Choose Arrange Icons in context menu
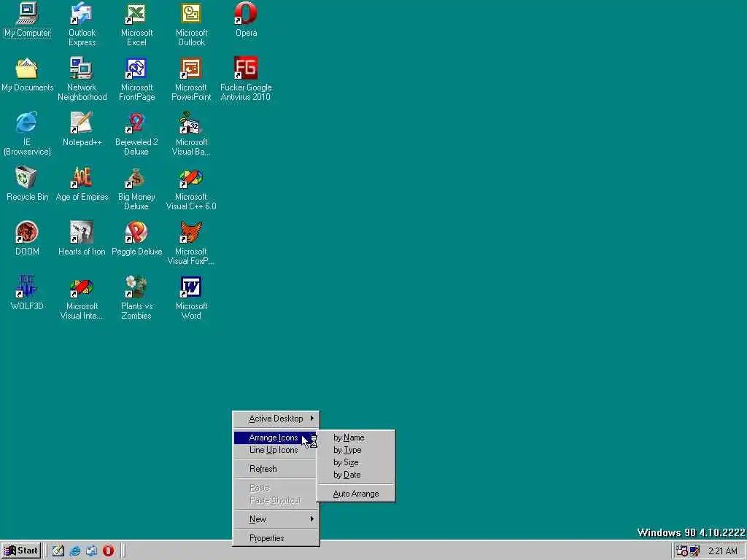Image resolution: width=747 pixels, height=560 pixels. tap(275, 437)
